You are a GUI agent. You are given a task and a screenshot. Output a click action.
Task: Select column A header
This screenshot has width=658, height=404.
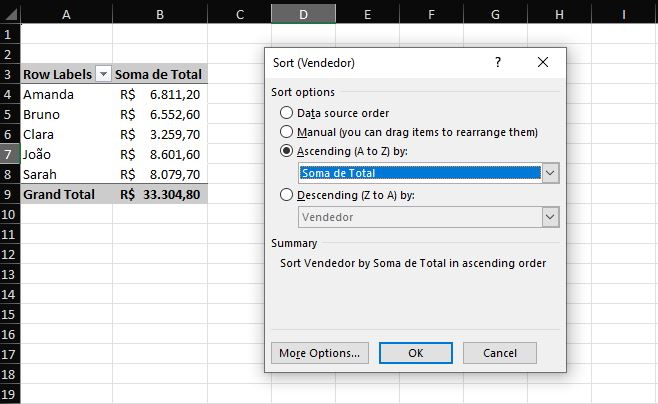click(66, 15)
